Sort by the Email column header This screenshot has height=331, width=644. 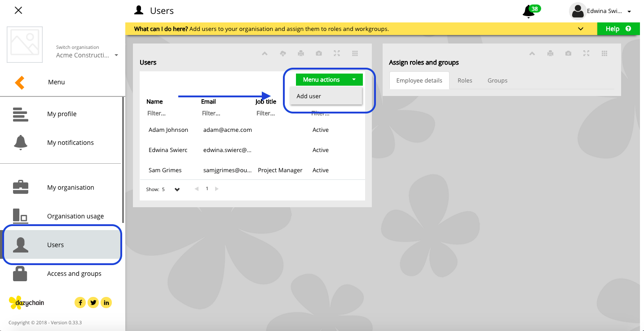coord(208,101)
